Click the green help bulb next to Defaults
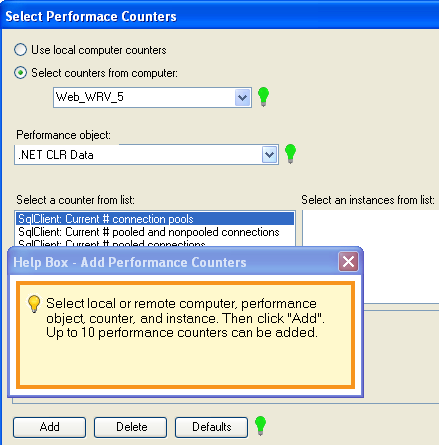 pyautogui.click(x=260, y=426)
